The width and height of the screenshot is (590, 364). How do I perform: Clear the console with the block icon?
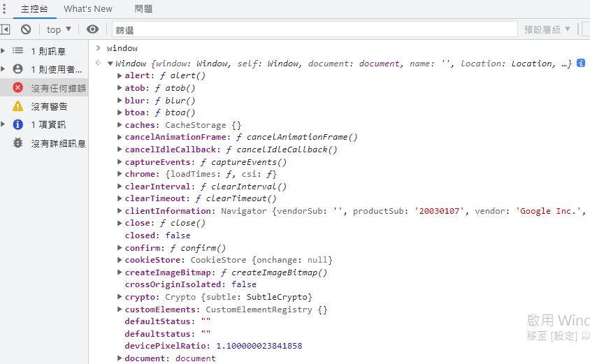[26, 29]
